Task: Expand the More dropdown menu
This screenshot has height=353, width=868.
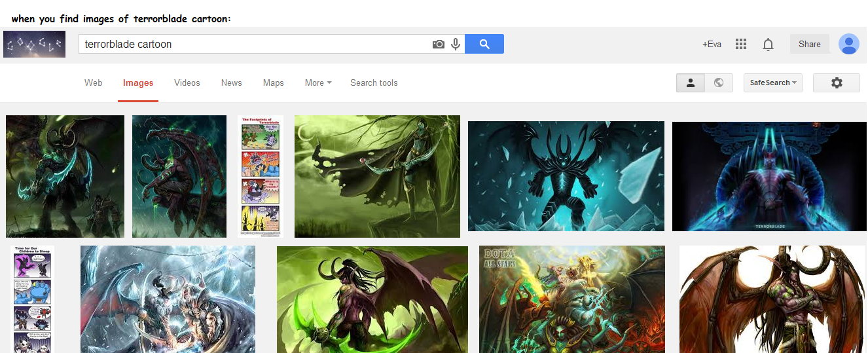Action: point(317,83)
